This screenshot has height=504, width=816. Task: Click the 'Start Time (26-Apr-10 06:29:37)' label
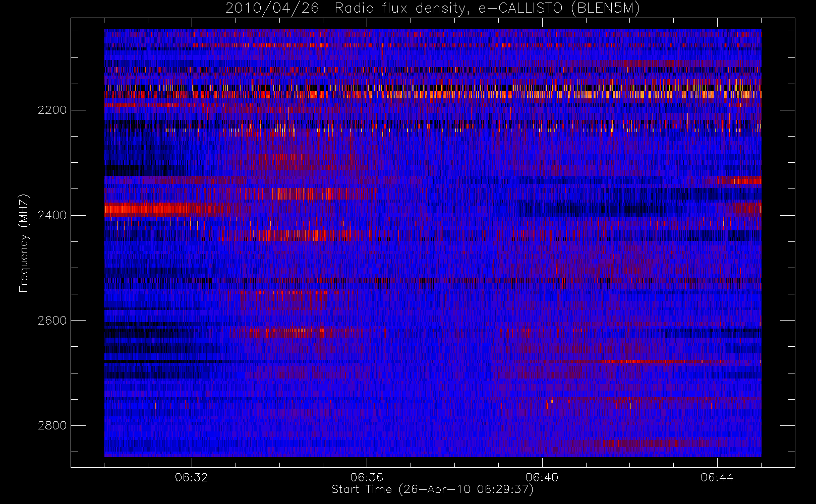click(432, 489)
